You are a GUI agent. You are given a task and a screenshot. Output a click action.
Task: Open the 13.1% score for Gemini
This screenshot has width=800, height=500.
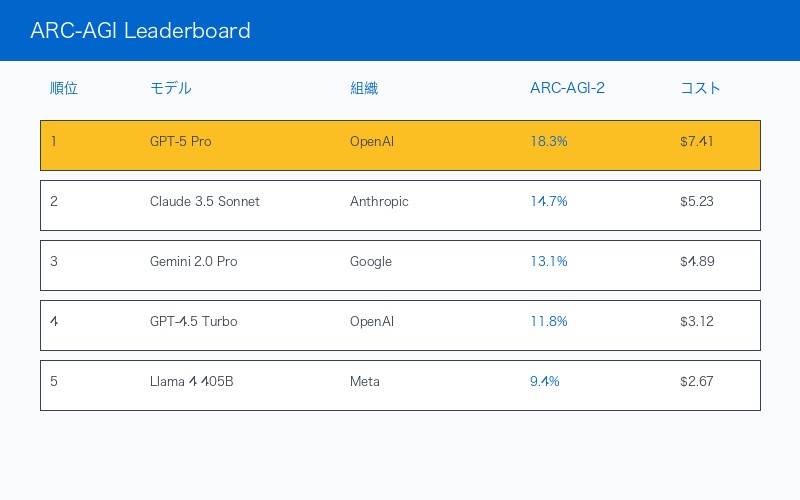(x=549, y=262)
